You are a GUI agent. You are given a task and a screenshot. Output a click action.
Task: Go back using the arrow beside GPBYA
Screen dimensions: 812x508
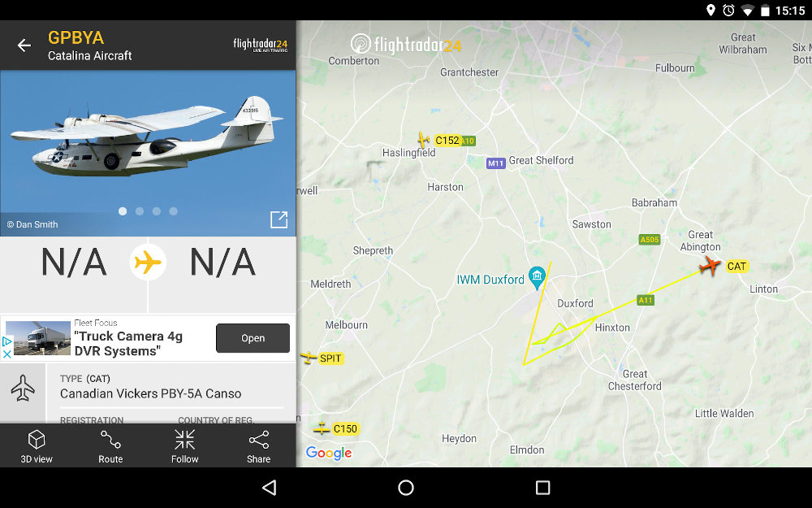point(24,46)
